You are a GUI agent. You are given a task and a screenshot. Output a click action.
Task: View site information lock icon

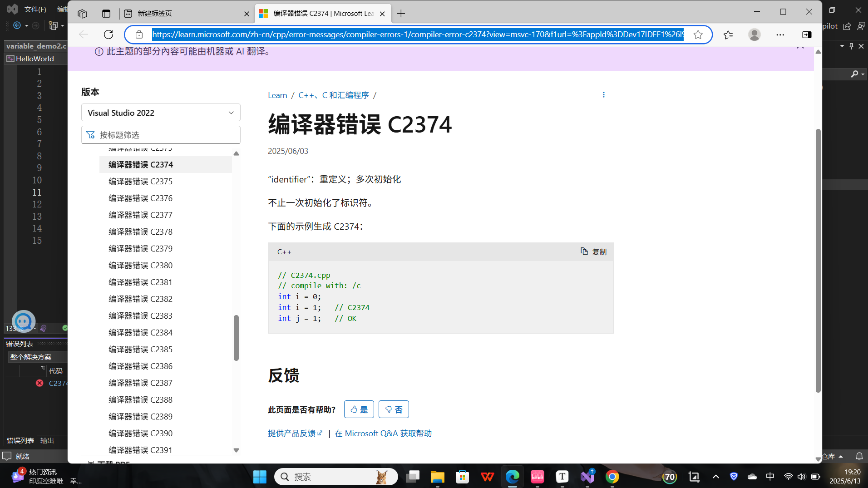[139, 35]
